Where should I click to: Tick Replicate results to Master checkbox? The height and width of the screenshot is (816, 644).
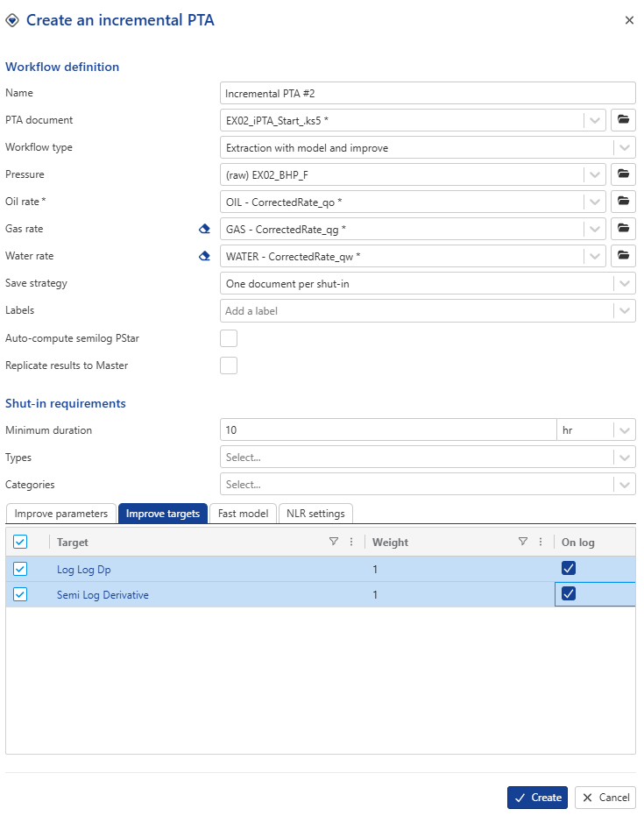click(229, 365)
